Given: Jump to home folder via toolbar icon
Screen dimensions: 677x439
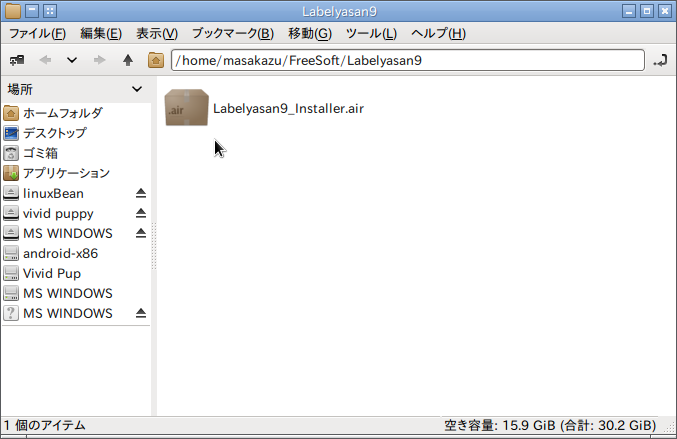Looking at the screenshot, I should point(156,60).
